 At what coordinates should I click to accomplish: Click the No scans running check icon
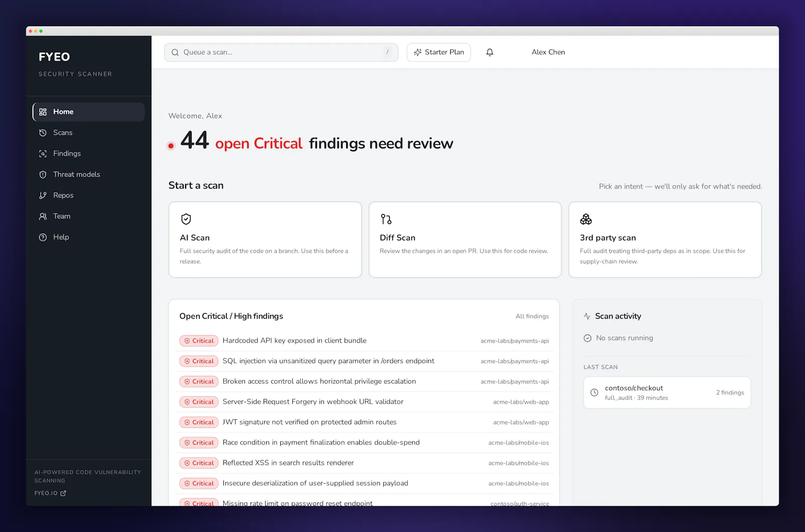pos(588,338)
